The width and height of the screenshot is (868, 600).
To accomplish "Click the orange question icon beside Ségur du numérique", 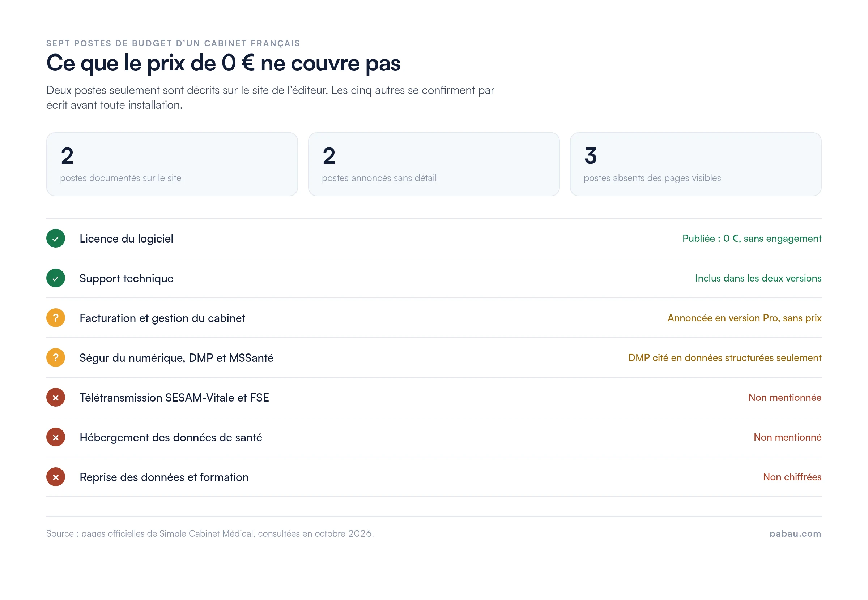I will click(x=56, y=357).
